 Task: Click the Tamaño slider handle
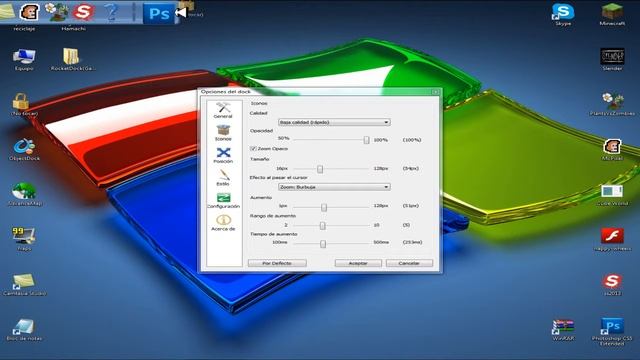(x=320, y=169)
